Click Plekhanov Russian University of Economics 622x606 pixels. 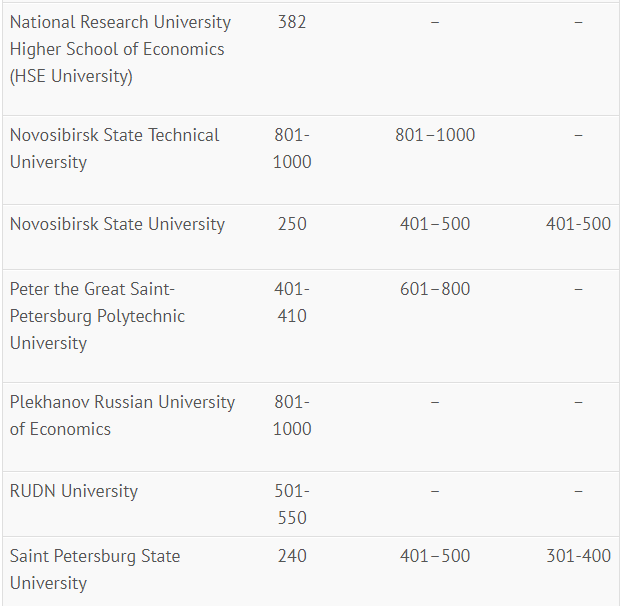(122, 416)
